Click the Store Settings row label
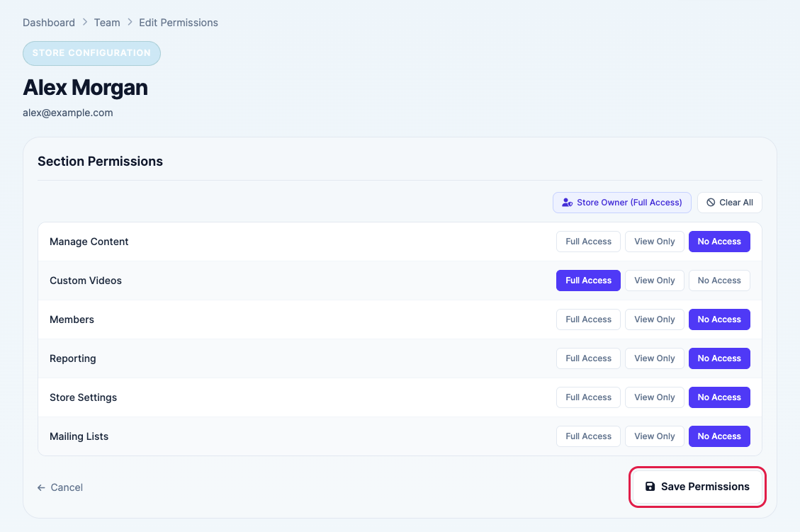Image resolution: width=800 pixels, height=532 pixels. point(83,397)
